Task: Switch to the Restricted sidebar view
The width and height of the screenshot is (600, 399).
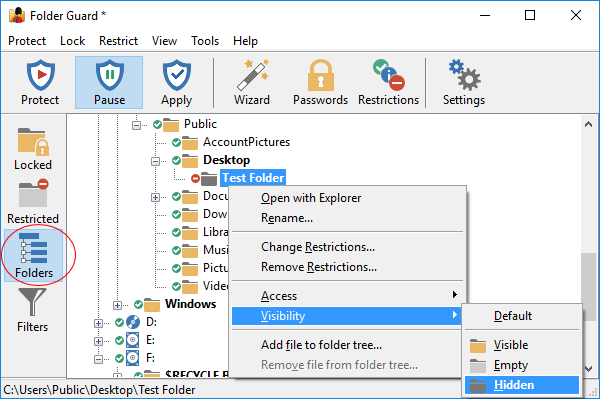Action: click(x=33, y=202)
